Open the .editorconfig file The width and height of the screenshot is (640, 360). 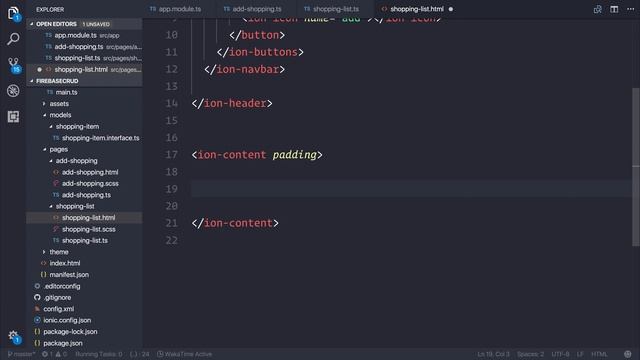(x=62, y=286)
